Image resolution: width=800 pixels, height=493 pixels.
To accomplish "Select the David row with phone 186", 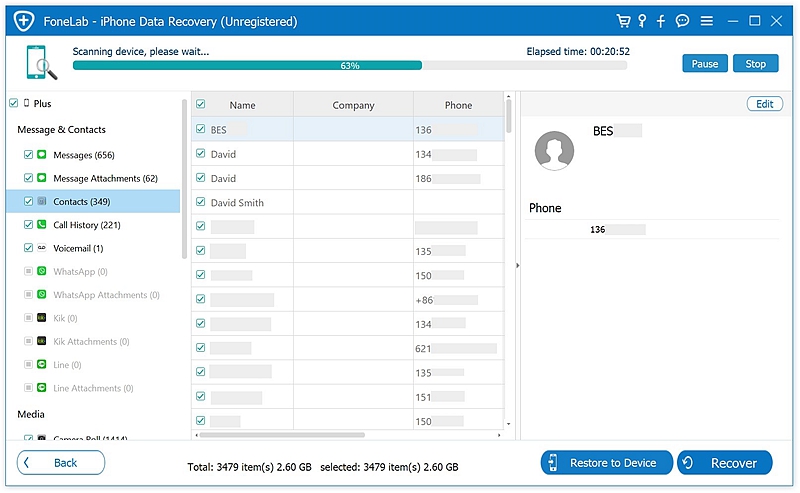I will (347, 178).
